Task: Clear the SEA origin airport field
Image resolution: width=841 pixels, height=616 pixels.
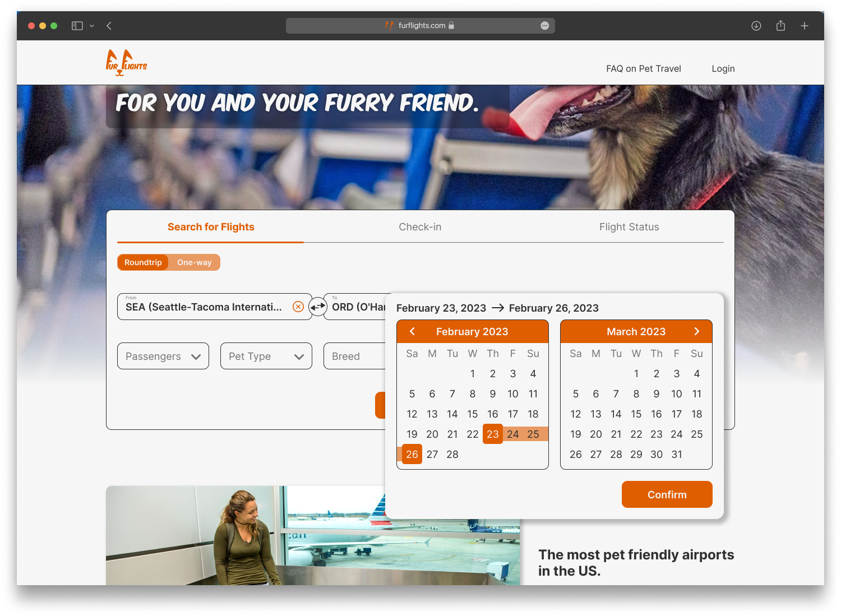Action: (298, 307)
